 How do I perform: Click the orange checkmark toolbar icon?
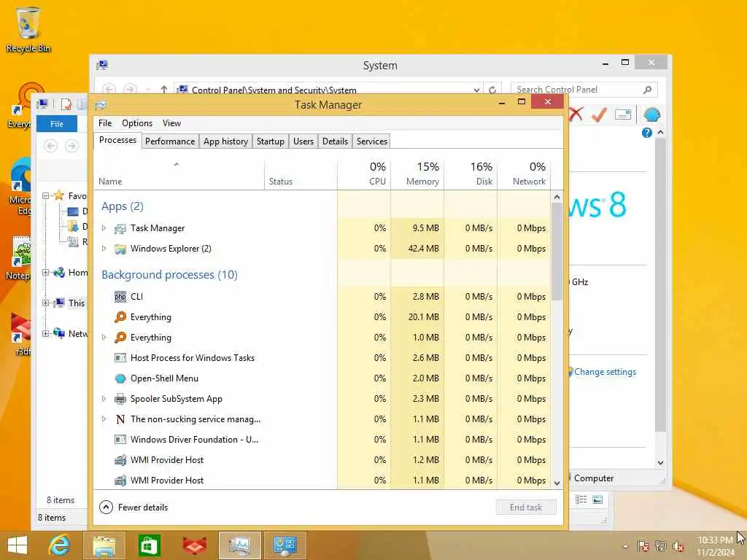[600, 114]
